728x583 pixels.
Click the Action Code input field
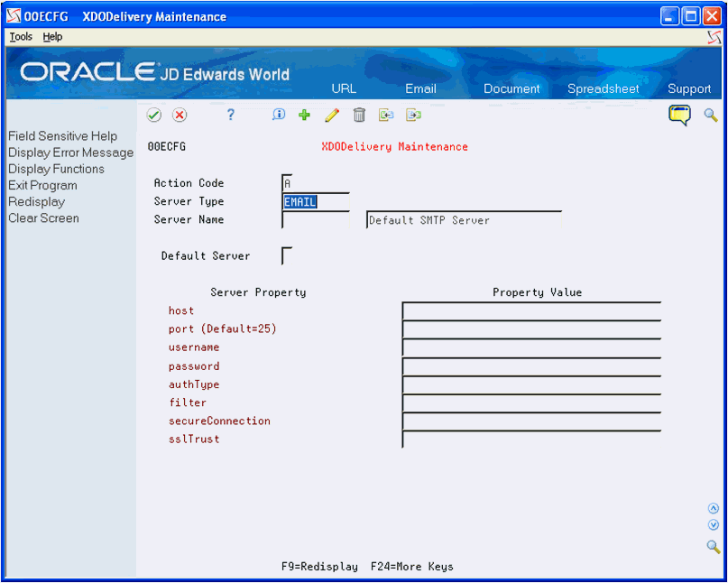pyautogui.click(x=287, y=183)
